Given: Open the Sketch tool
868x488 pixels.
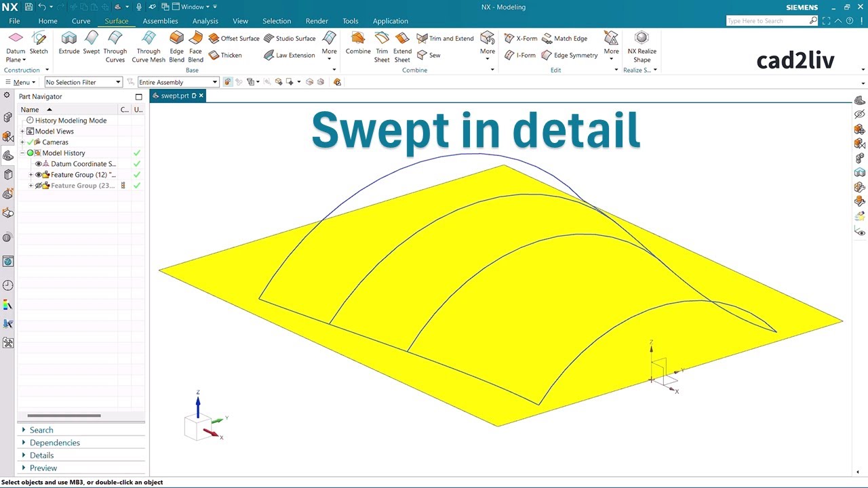Looking at the screenshot, I should click(x=39, y=44).
